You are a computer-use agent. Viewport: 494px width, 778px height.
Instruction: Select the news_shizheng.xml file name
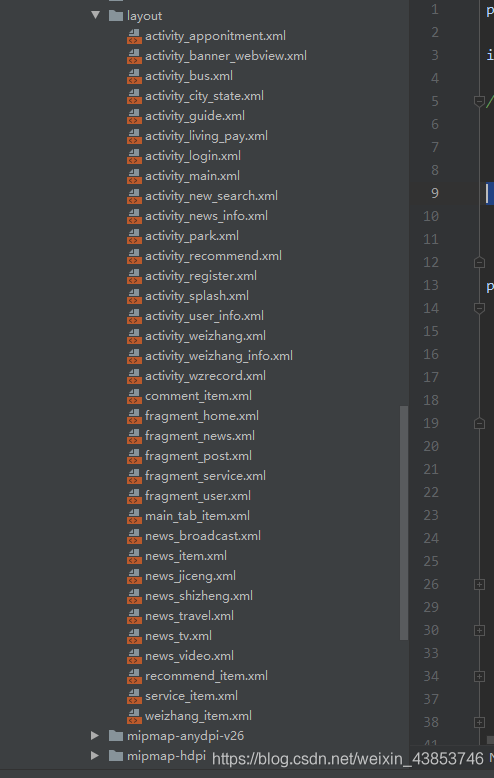[199, 596]
